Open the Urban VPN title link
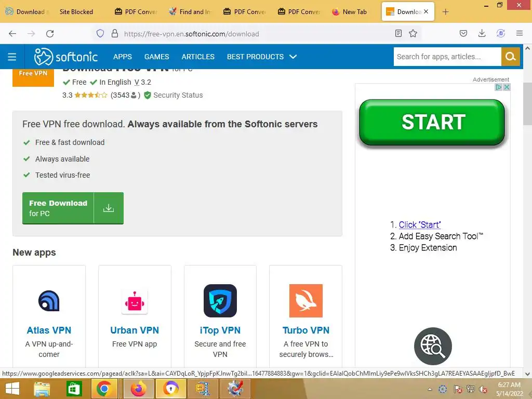Viewport: 532px width, 399px height. click(135, 330)
